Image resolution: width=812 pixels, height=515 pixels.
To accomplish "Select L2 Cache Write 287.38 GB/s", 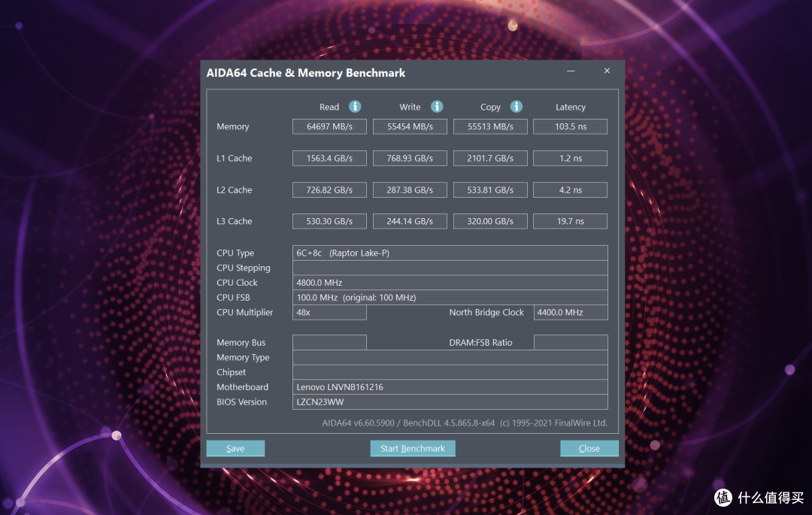I will [x=410, y=190].
